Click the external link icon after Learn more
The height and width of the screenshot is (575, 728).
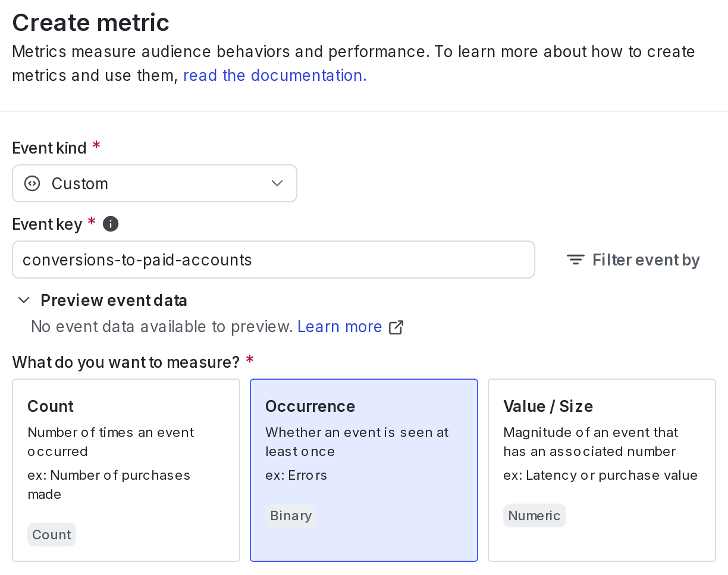coord(396,327)
